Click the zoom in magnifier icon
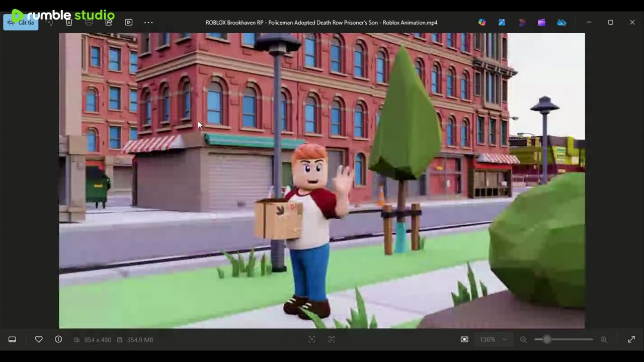The height and width of the screenshot is (362, 644). coord(604,339)
